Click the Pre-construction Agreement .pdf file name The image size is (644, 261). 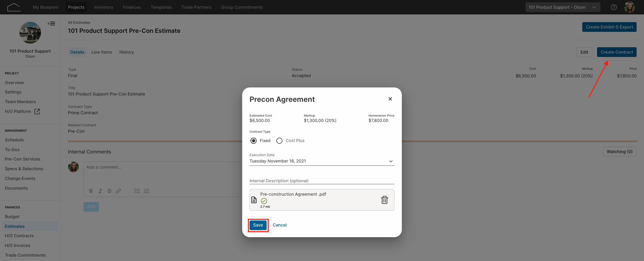293,194
